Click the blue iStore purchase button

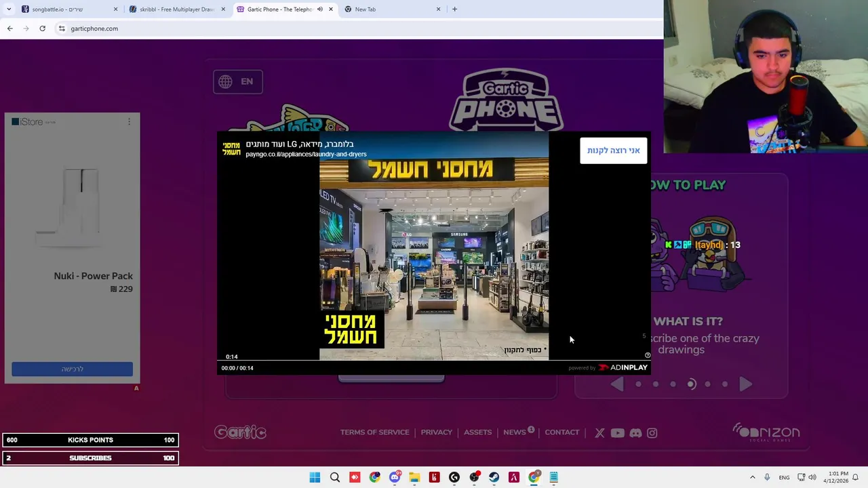[x=72, y=369]
